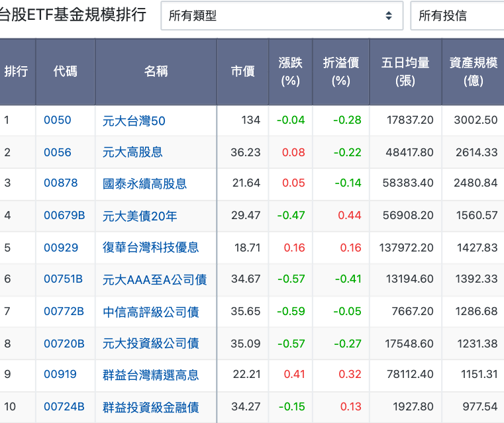Select premium value 0.32
This screenshot has height=423, width=504.
(x=350, y=374)
